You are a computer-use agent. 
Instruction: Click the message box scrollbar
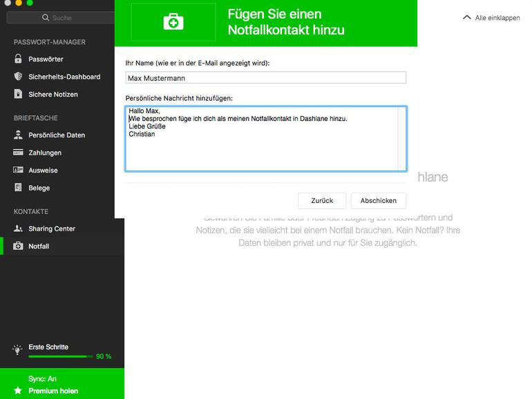(x=402, y=139)
